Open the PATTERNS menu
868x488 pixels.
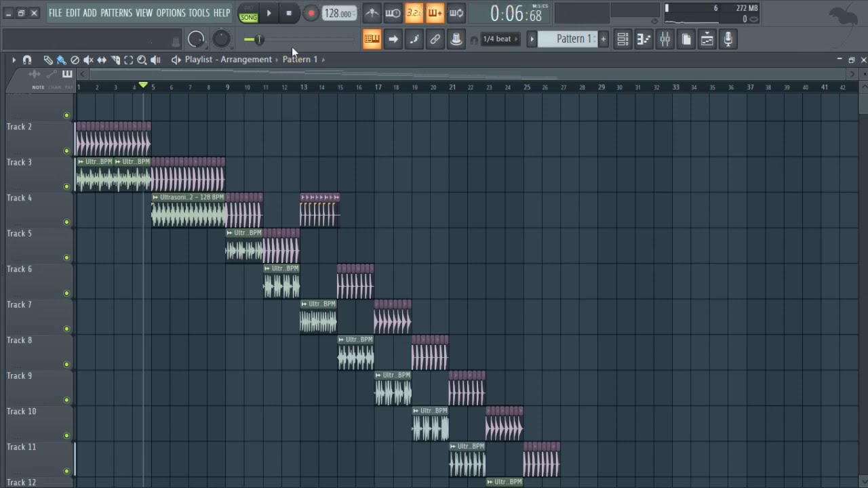[117, 13]
